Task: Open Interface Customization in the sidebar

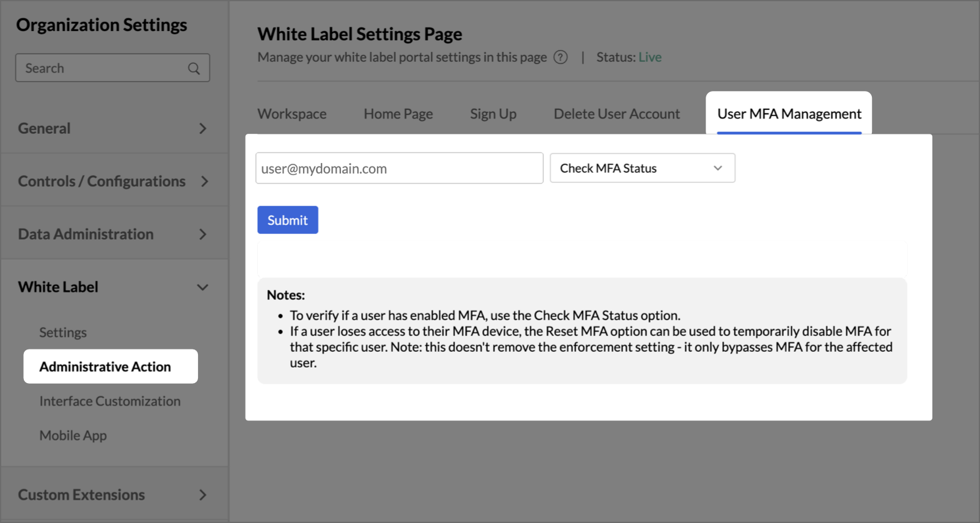Action: coord(110,401)
